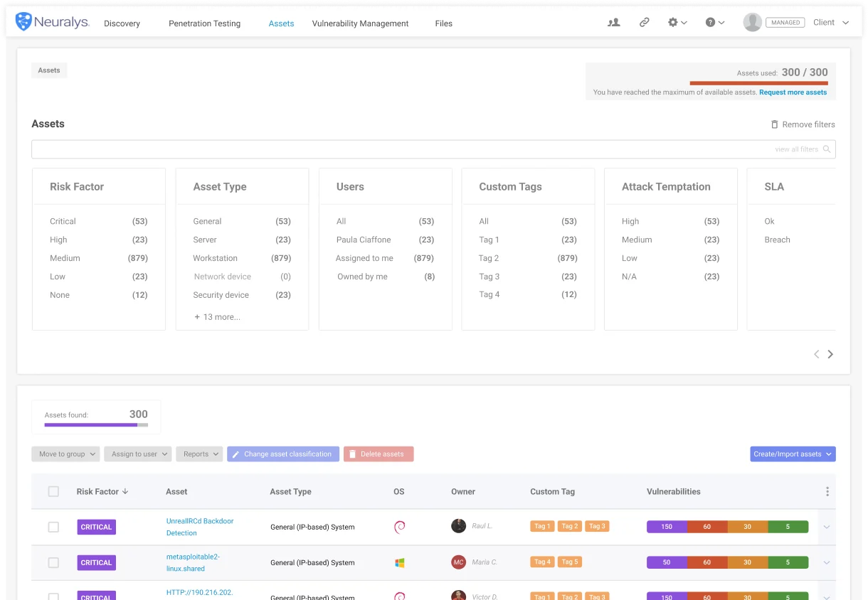This screenshot has height=600, width=868.
Task: Open the help question mark menu
Action: (x=715, y=22)
